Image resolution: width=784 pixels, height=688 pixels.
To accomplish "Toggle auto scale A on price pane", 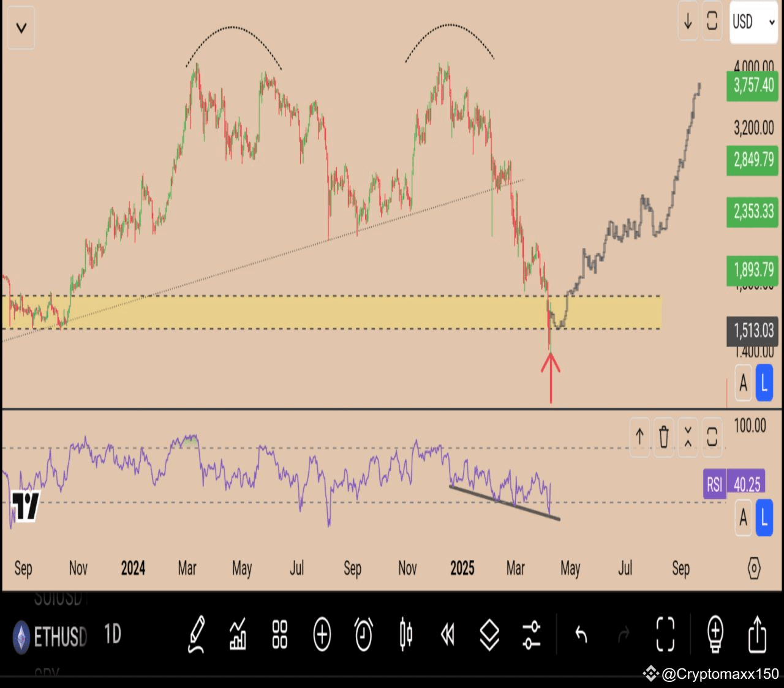I will click(743, 383).
